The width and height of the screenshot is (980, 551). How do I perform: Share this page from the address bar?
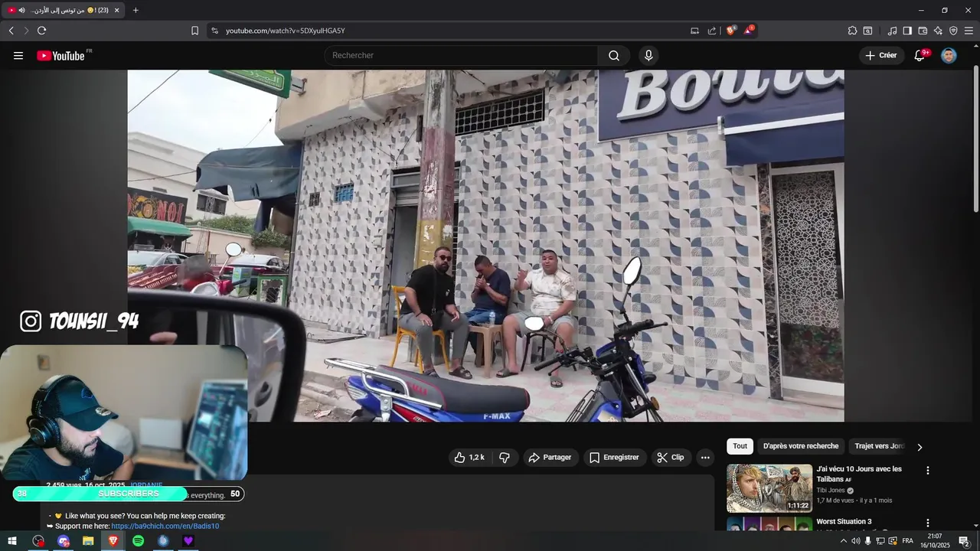pos(712,31)
